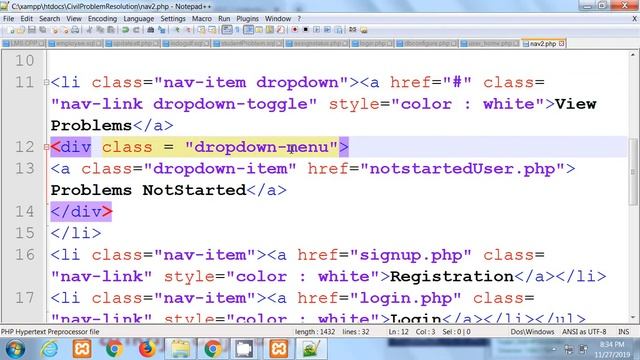640x360 pixels.
Task: Click the Start recording macro icon
Action: [x=295, y=30]
